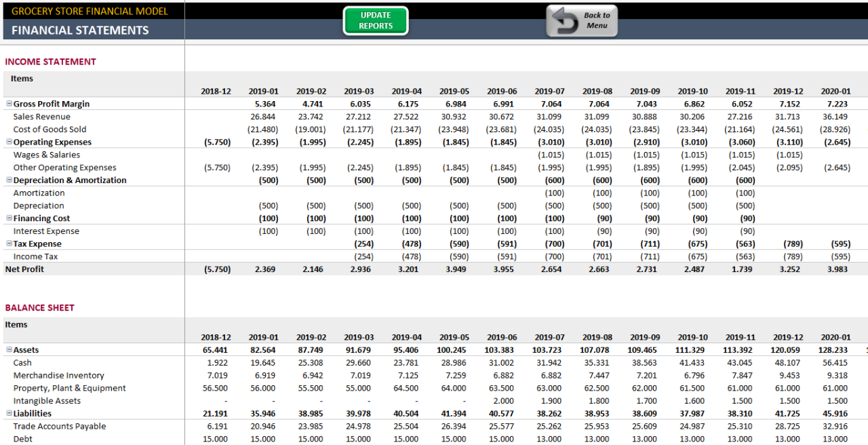Collapse the Operating Expenses group

tap(9, 142)
